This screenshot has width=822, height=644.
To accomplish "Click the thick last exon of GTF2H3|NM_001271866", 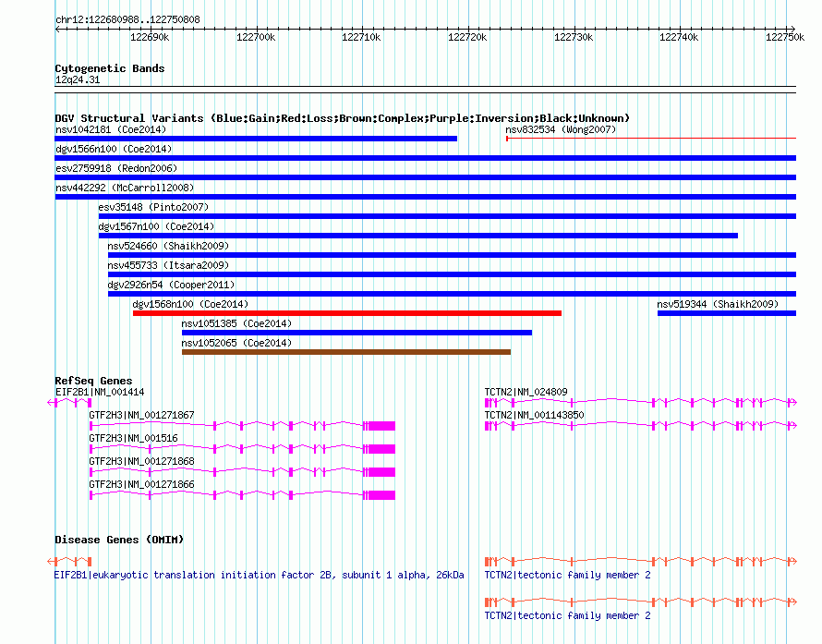I will (381, 495).
